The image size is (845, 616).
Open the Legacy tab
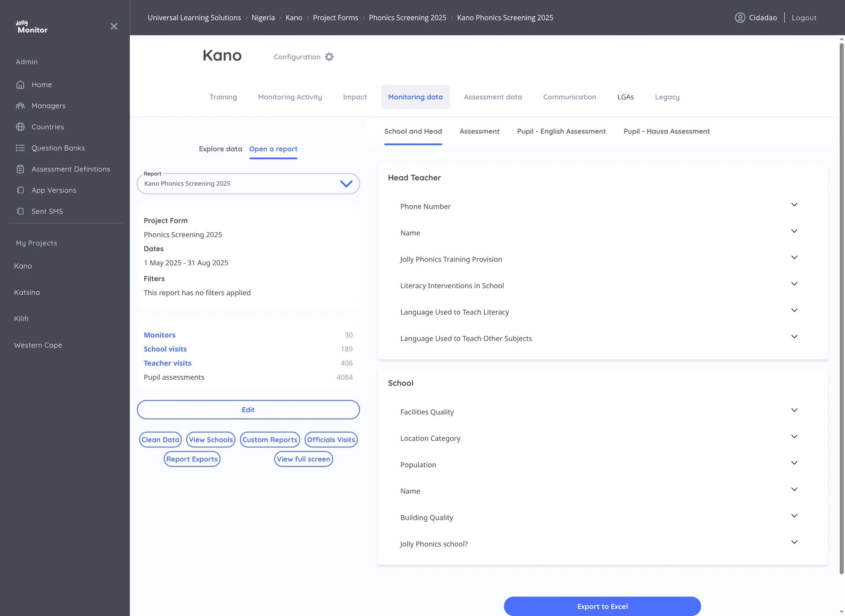[x=667, y=97]
